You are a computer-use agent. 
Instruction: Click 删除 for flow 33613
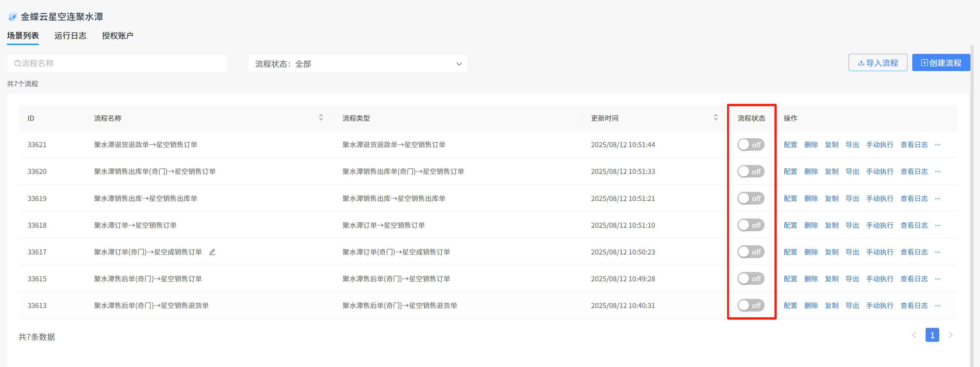811,306
